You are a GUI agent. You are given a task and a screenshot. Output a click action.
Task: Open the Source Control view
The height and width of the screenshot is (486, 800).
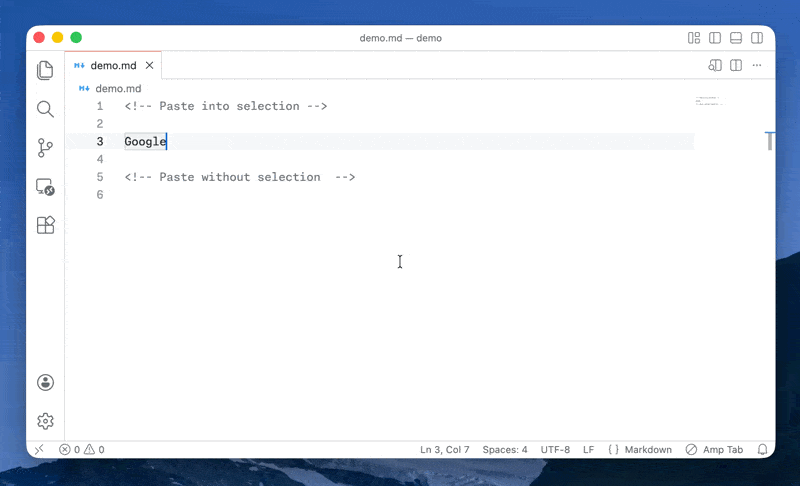(45, 148)
